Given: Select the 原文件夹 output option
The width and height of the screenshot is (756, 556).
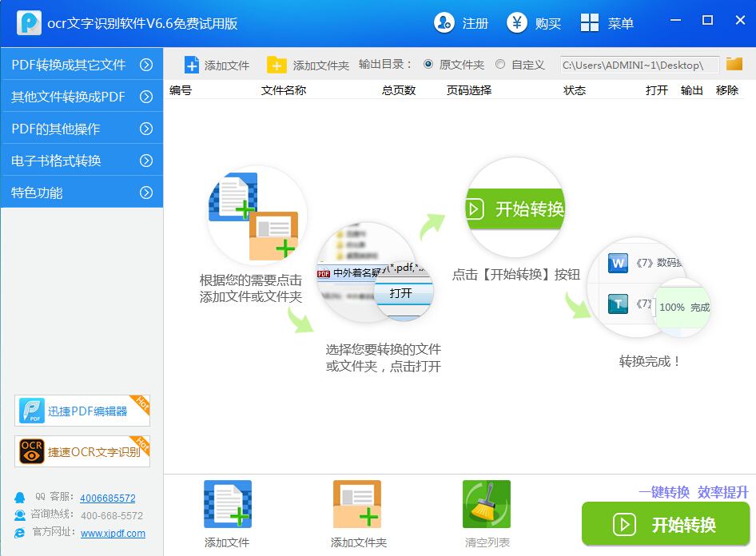Looking at the screenshot, I should [430, 65].
